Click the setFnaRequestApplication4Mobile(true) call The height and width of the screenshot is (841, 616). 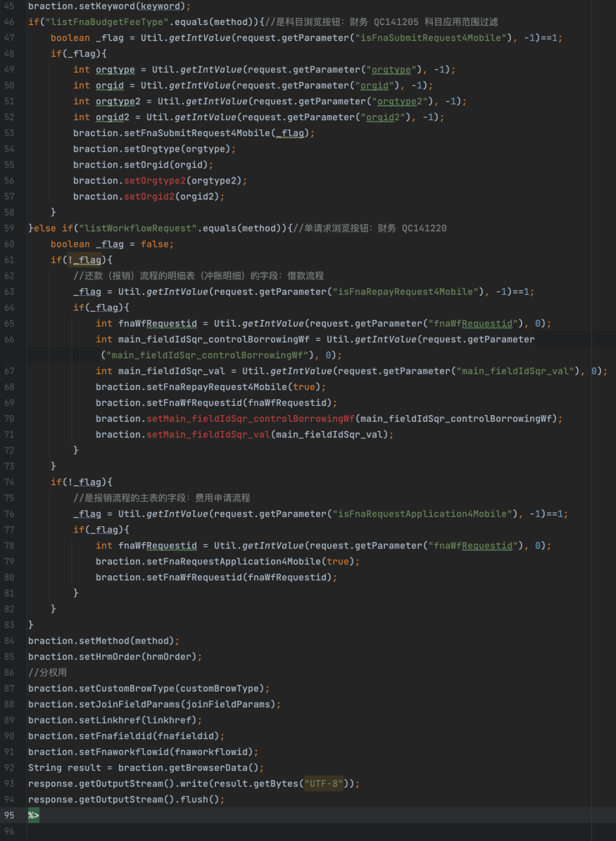(250, 562)
